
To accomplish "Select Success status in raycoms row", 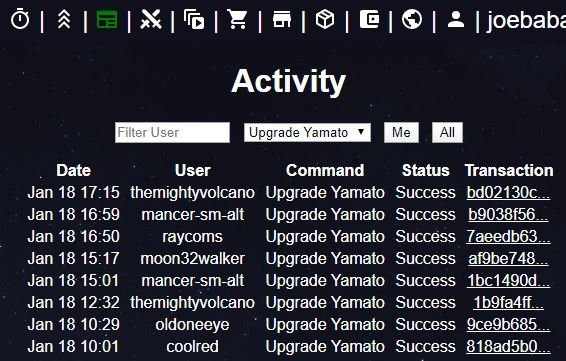I will click(x=426, y=236).
